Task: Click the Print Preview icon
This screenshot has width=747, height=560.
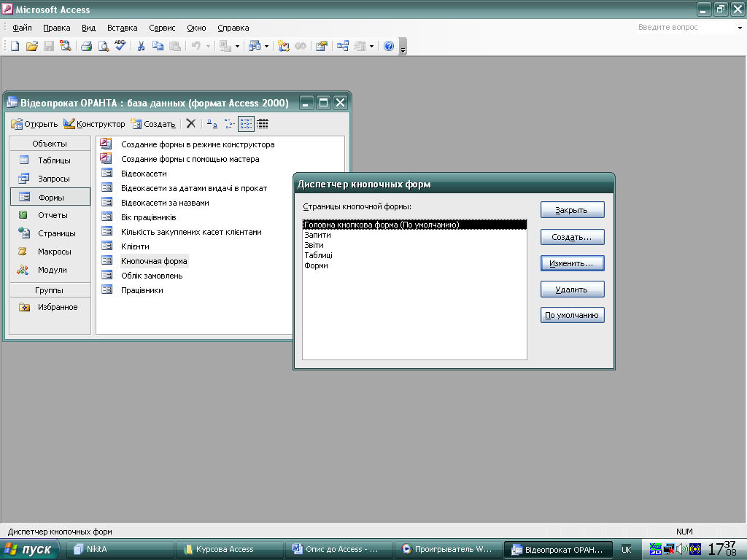Action: (104, 46)
